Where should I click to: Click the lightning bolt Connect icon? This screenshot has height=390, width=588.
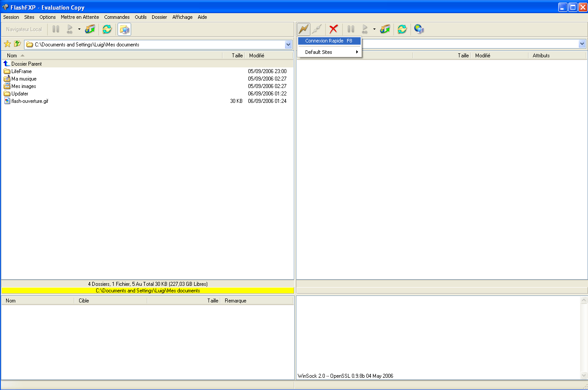coord(303,29)
